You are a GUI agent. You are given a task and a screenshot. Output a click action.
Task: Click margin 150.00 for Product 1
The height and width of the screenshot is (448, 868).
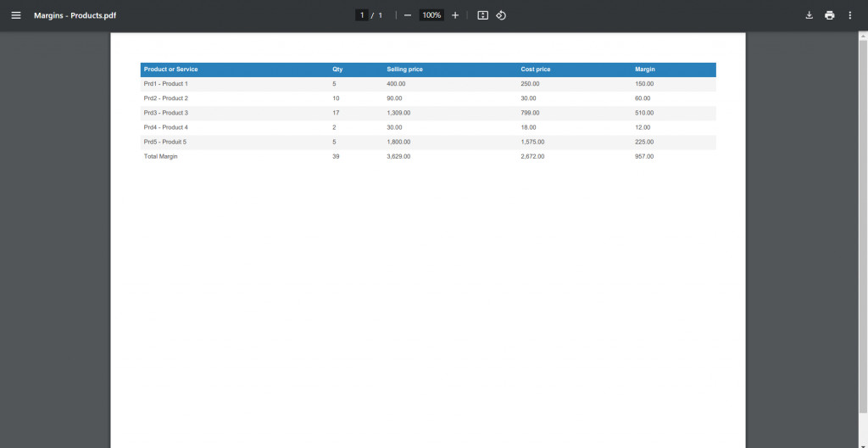644,84
